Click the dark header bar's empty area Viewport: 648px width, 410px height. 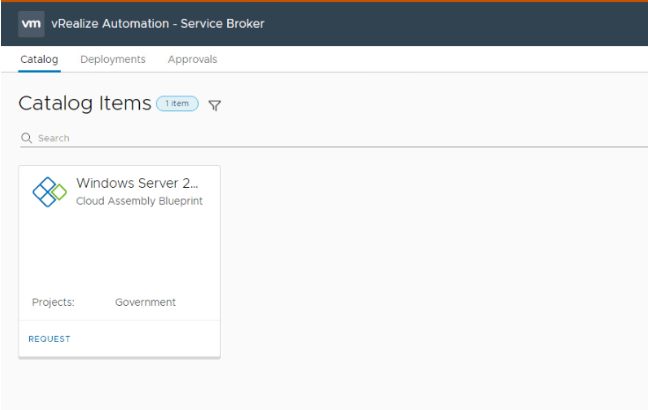coord(450,23)
